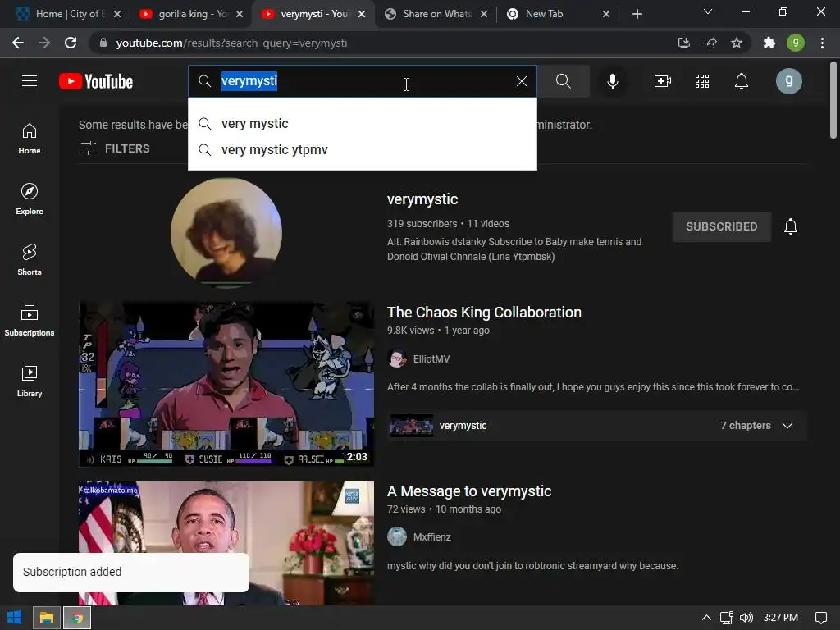This screenshot has width=840, height=630.
Task: Click the install app icon in address bar
Action: pyautogui.click(x=683, y=43)
